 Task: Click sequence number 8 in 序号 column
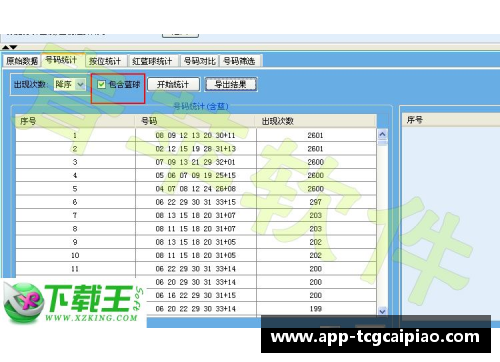tap(75, 229)
